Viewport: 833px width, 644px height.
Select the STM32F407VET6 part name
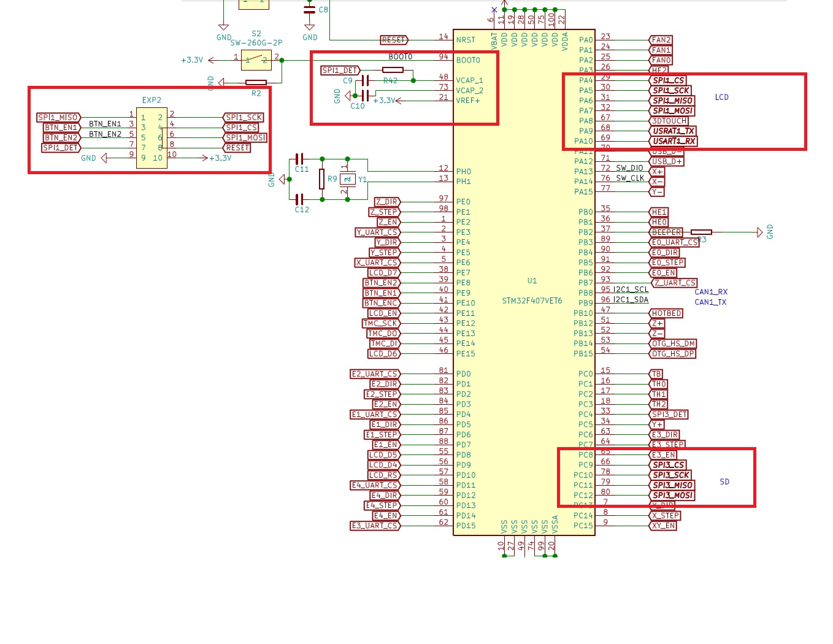532,301
